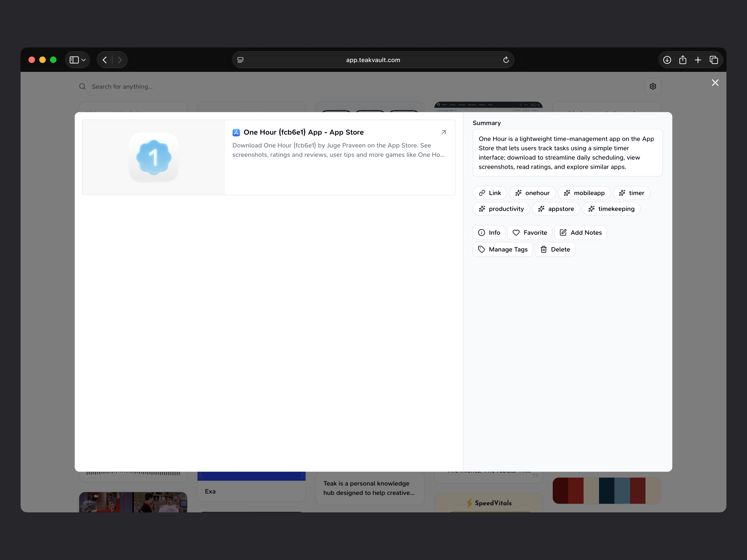The width and height of the screenshot is (747, 560).
Task: Open the external link arrow icon
Action: [444, 132]
